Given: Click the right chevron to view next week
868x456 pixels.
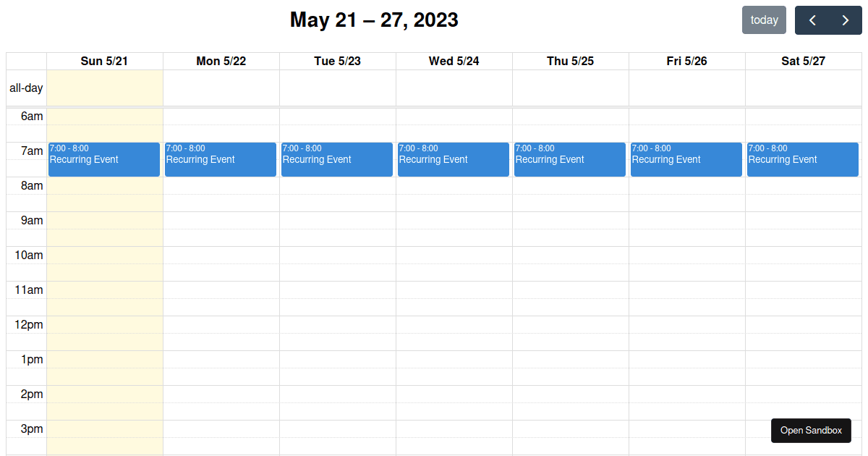Looking at the screenshot, I should tap(845, 20).
